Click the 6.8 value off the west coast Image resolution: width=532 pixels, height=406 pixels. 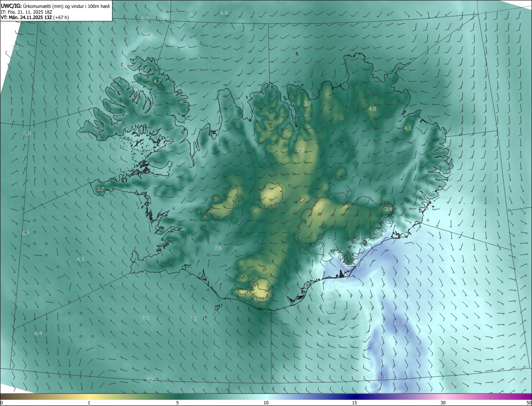(x=27, y=133)
